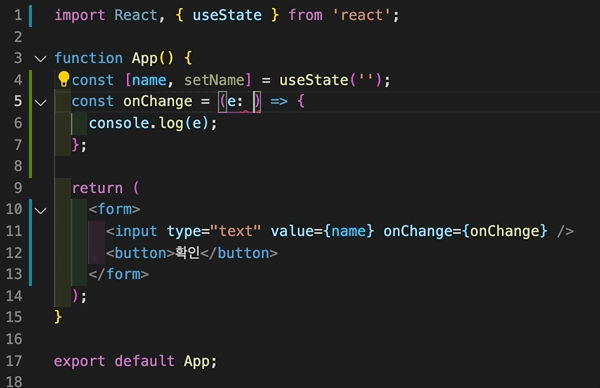Click the 'input' tag name
This screenshot has width=600, height=388.
coord(136,231)
